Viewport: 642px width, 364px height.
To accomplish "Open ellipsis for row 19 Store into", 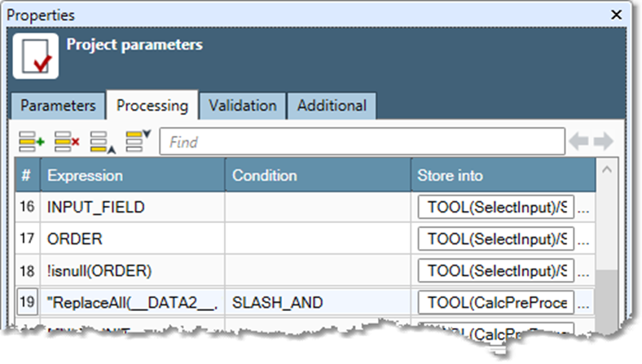I will [583, 302].
